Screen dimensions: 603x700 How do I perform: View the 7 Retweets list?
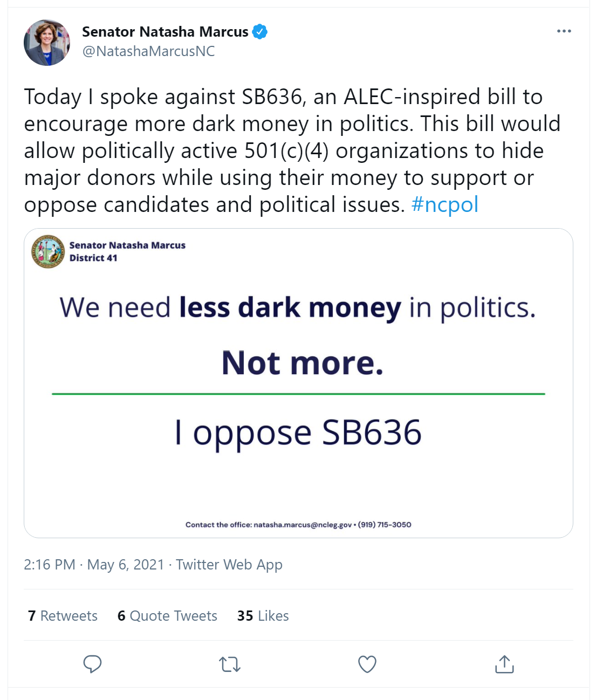coord(63,616)
